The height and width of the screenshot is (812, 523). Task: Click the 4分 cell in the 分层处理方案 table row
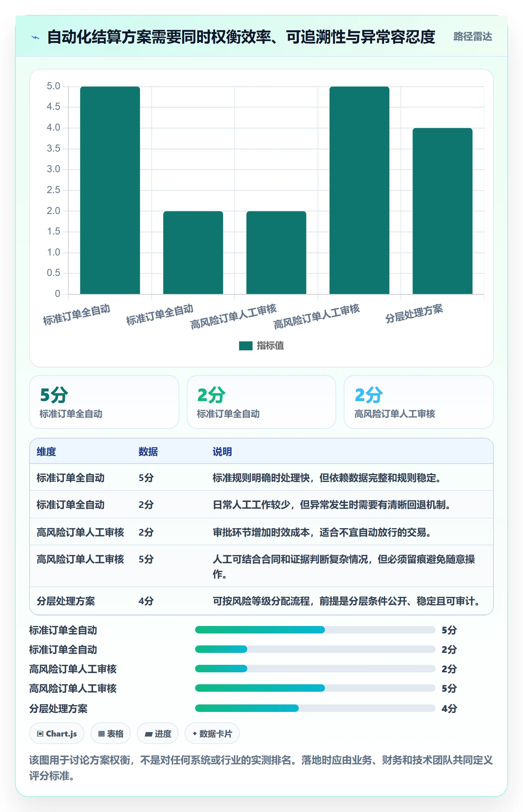pos(146,601)
